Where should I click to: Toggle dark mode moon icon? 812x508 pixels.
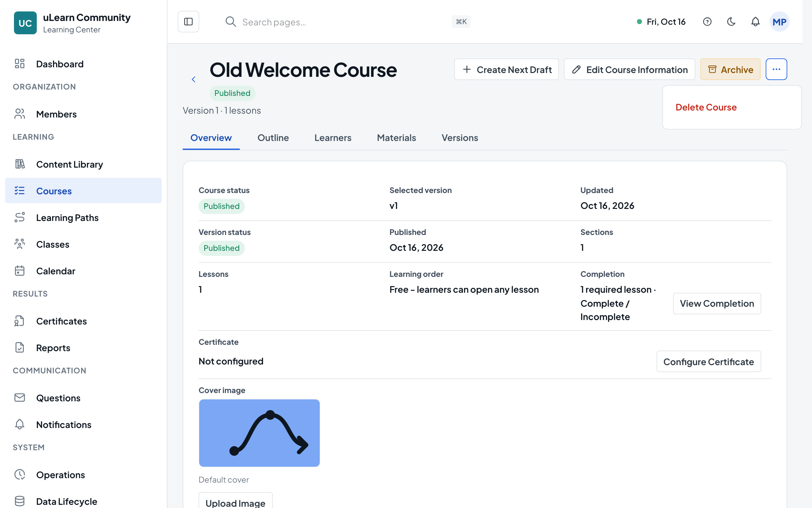(x=731, y=22)
